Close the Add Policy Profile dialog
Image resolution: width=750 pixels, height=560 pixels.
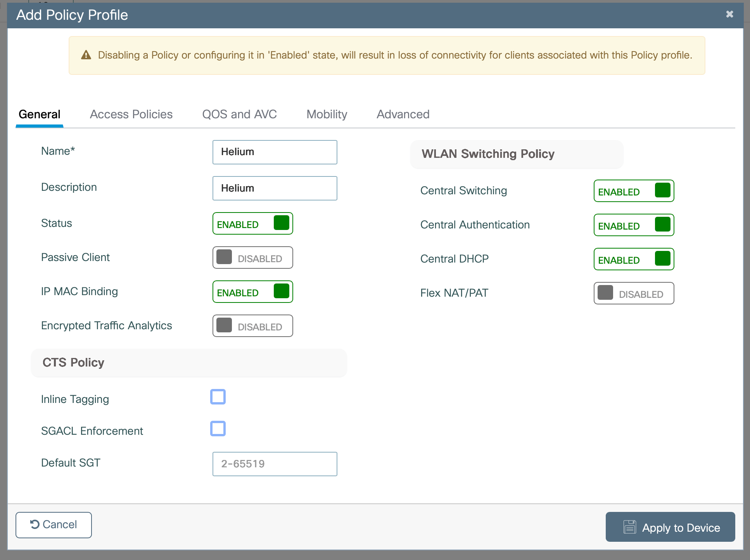(729, 14)
